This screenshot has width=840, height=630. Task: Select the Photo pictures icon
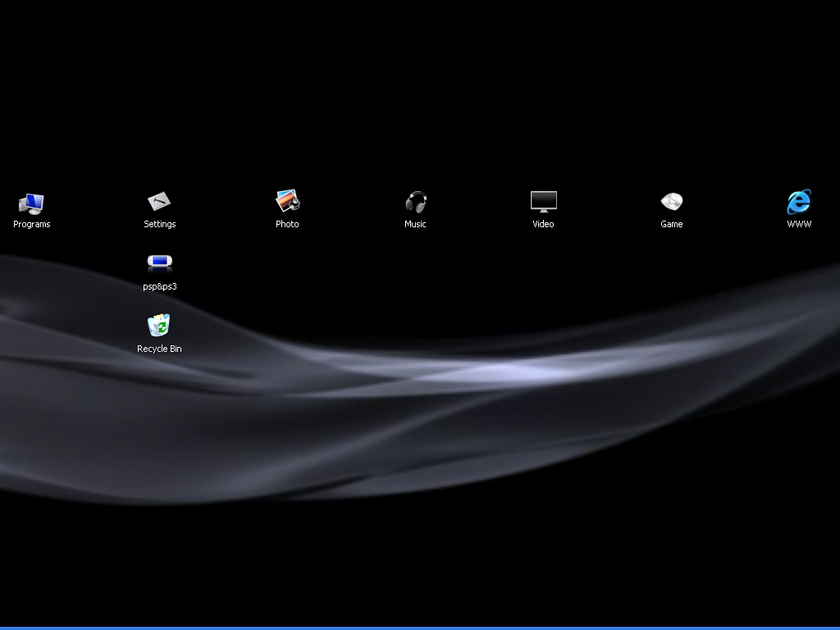click(288, 202)
